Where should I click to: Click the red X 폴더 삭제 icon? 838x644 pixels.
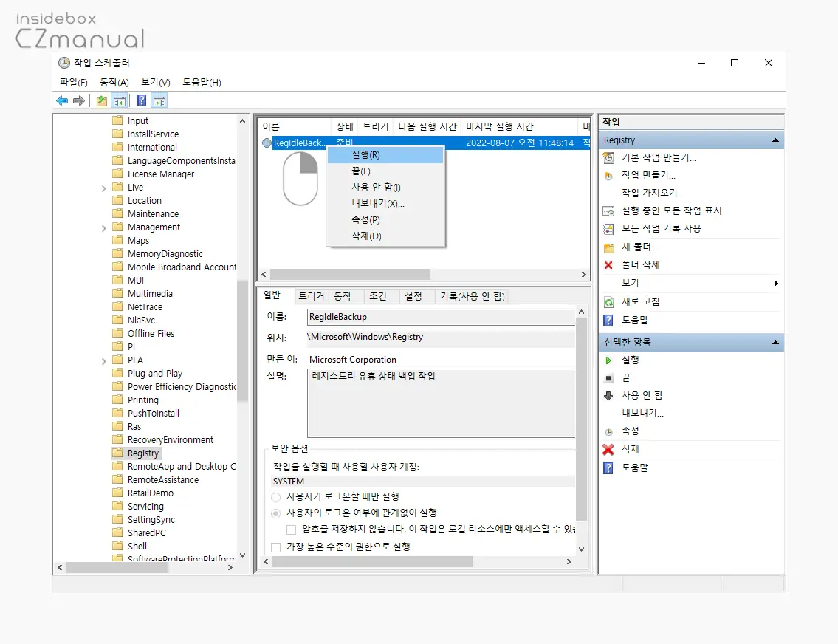click(608, 265)
